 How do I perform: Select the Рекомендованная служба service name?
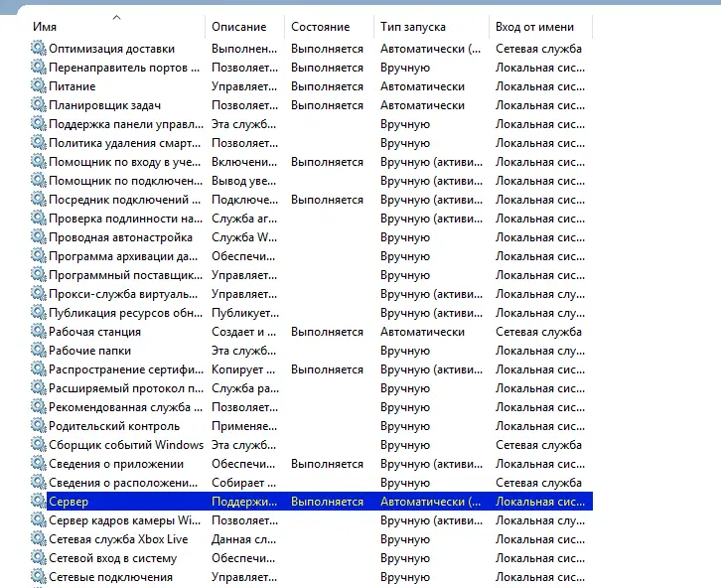click(125, 407)
